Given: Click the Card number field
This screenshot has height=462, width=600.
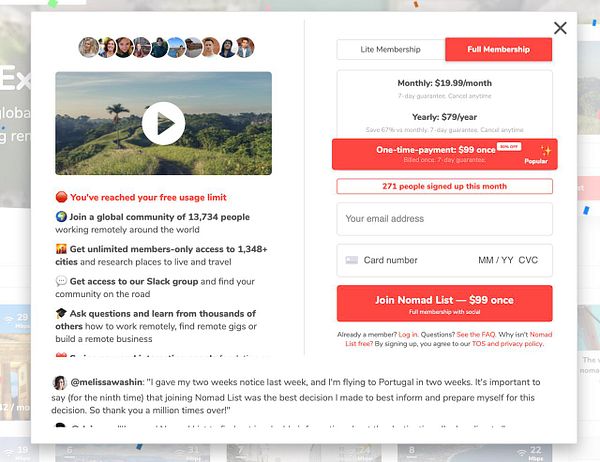Looking at the screenshot, I should point(390,260).
